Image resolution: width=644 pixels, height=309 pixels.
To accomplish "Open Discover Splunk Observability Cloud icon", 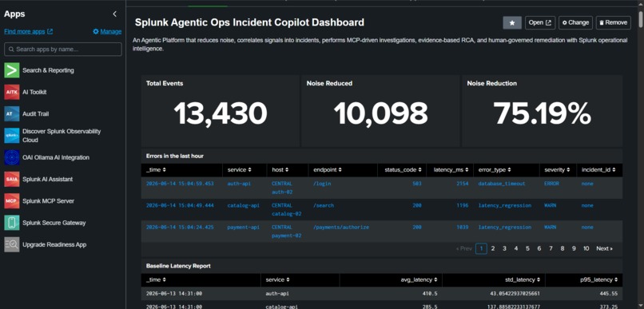I will point(12,136).
